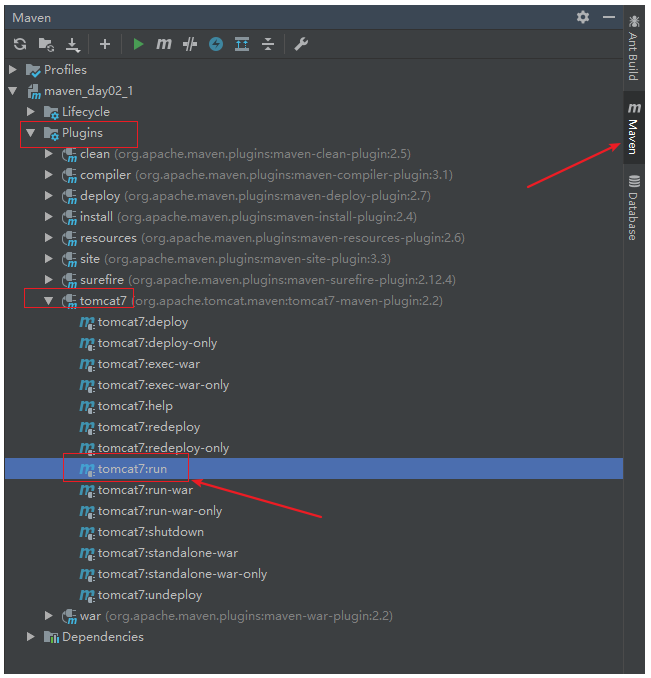Select tomcat7:run-war-only goal
Screen dimensions: 651x678
(x=160, y=511)
